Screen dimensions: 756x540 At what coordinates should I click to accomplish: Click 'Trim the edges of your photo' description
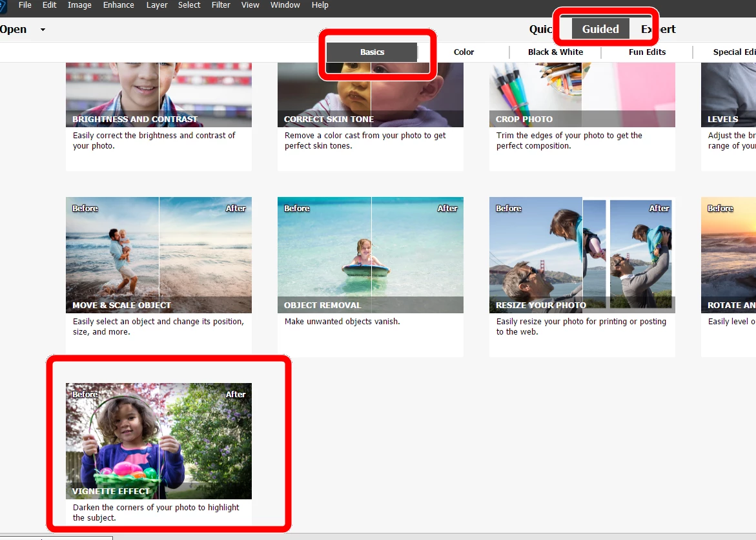click(x=569, y=140)
